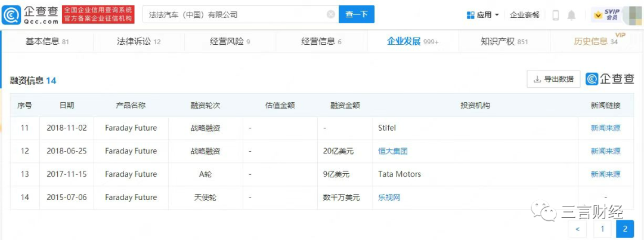The image size is (644, 240).
Task: Click date cell 2015-07-06
Action: tap(67, 198)
